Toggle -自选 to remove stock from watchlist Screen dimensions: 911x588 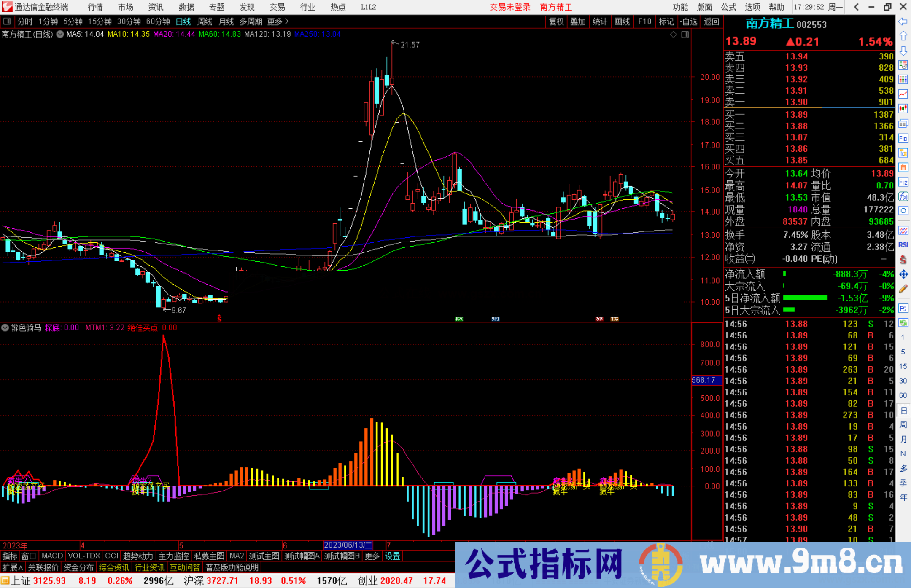click(689, 21)
